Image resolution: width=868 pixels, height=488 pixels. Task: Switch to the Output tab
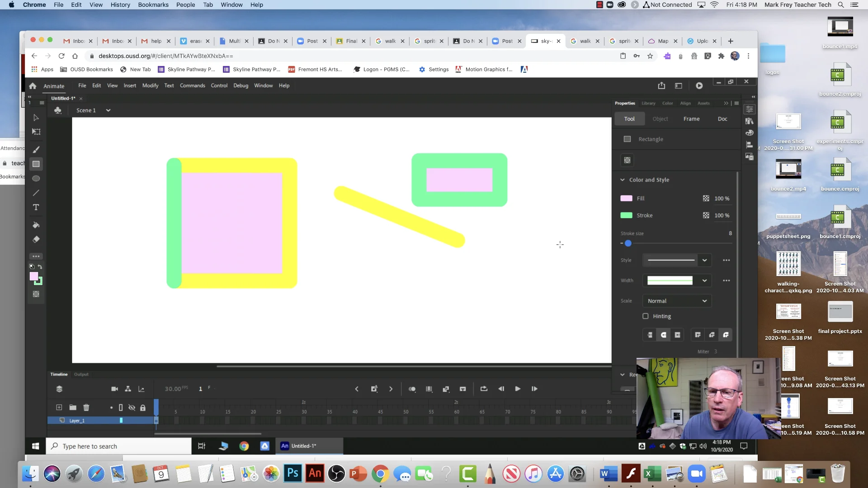click(x=81, y=375)
